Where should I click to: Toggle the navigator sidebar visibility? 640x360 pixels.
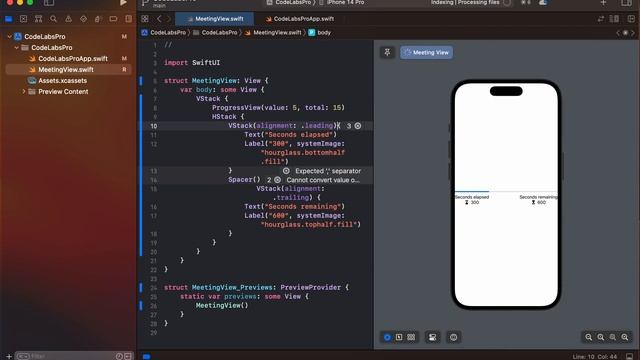point(49,2)
